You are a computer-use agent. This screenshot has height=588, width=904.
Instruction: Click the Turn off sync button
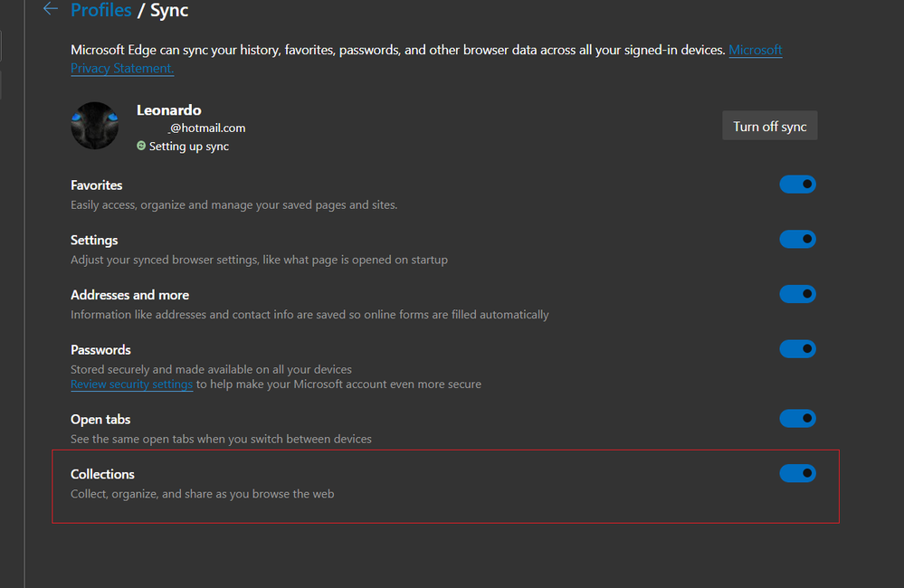(770, 126)
